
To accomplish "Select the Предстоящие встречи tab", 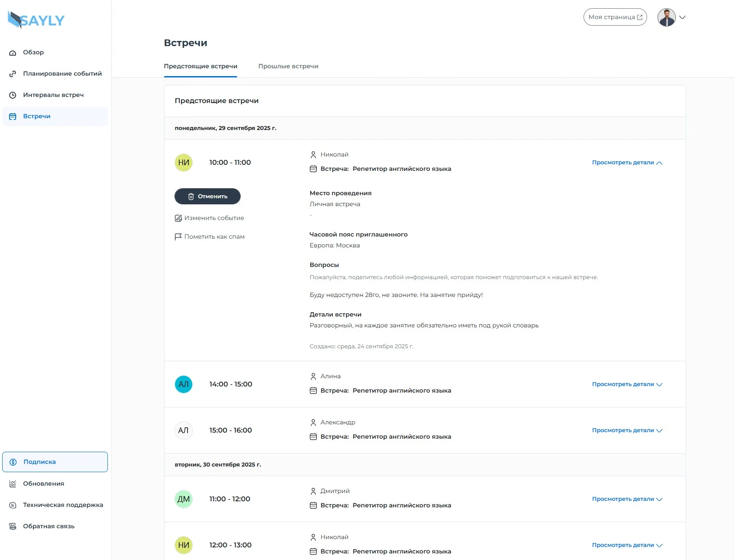I will (x=200, y=66).
